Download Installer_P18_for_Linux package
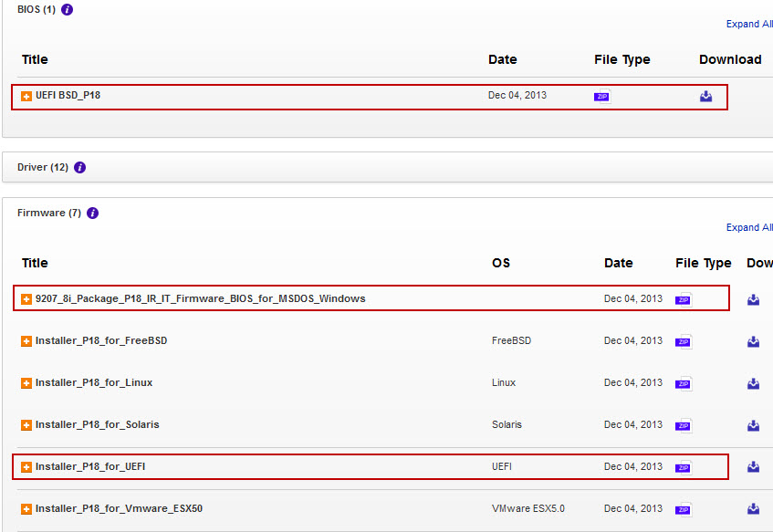 tap(753, 383)
